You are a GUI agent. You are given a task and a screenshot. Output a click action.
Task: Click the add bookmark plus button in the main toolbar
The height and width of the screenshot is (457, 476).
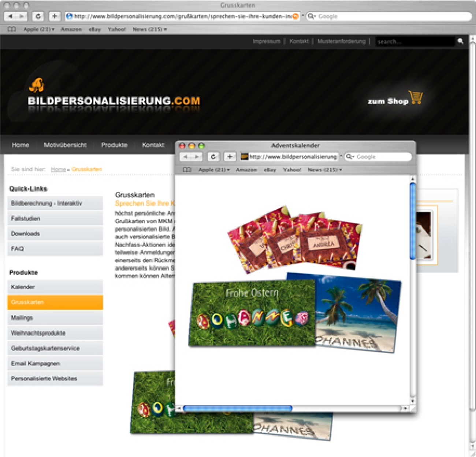(x=55, y=16)
